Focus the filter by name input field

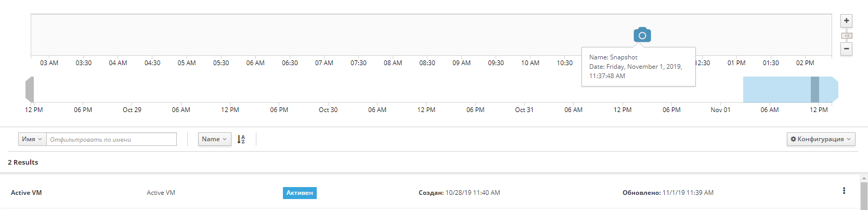coord(111,139)
